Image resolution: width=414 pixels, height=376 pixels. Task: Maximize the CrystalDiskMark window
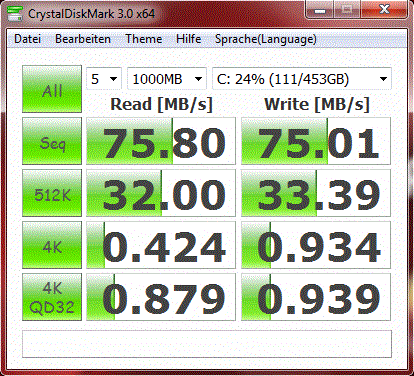pos(347,10)
